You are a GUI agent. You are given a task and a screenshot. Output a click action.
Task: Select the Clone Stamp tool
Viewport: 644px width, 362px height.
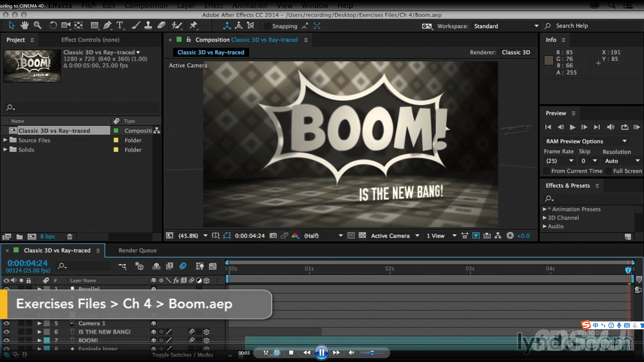pos(148,25)
